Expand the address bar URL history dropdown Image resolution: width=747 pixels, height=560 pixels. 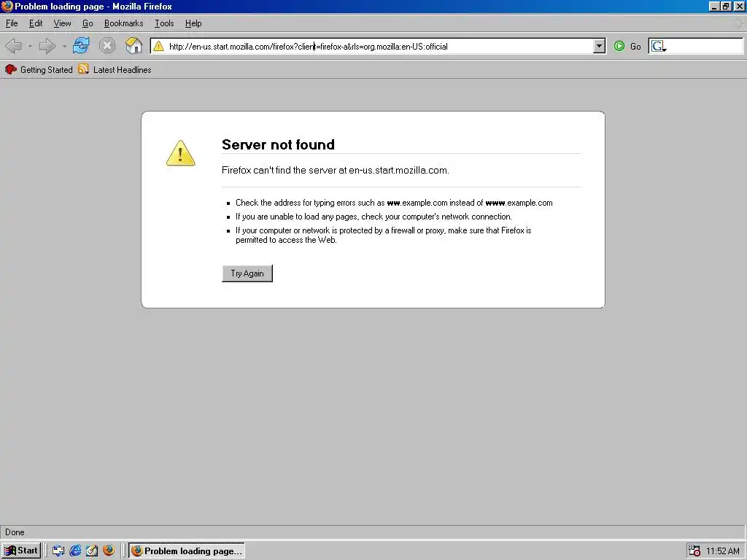pos(600,46)
